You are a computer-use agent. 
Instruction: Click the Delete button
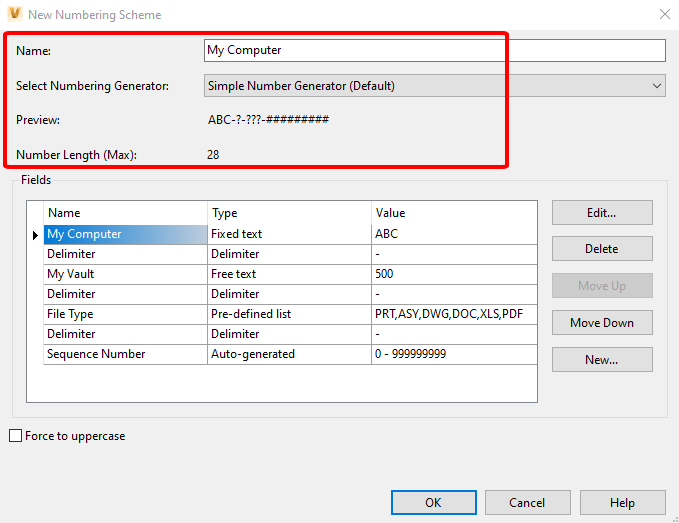pyautogui.click(x=602, y=249)
